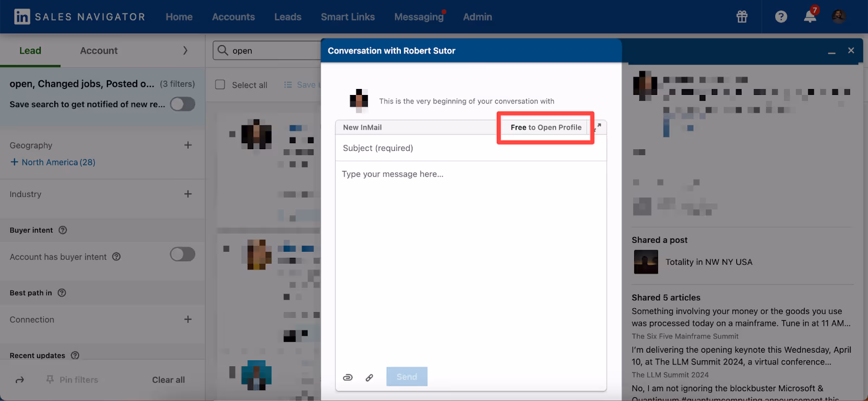Switch to the Lead tab
The width and height of the screenshot is (868, 401).
pos(30,50)
